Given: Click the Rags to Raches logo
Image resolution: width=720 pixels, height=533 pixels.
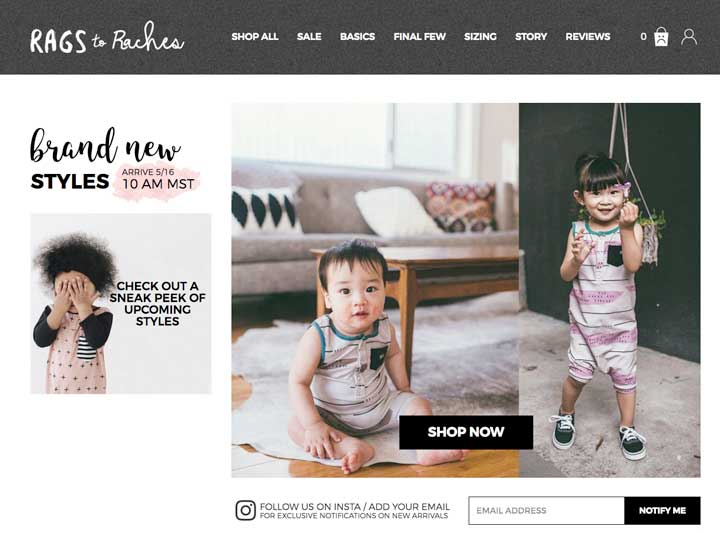Looking at the screenshot, I should [107, 37].
